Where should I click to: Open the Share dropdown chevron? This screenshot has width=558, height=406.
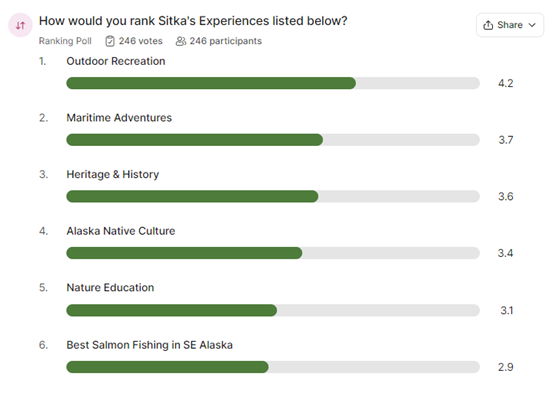532,25
